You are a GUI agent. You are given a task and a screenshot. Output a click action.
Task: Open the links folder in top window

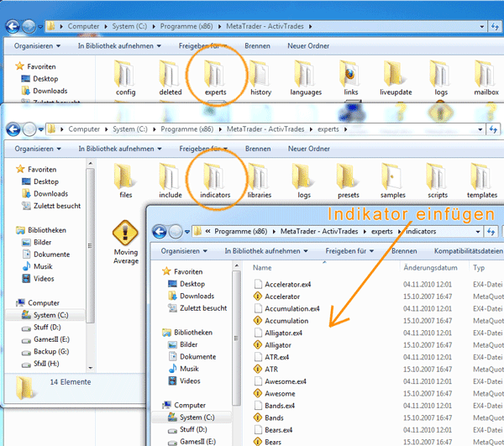350,78
